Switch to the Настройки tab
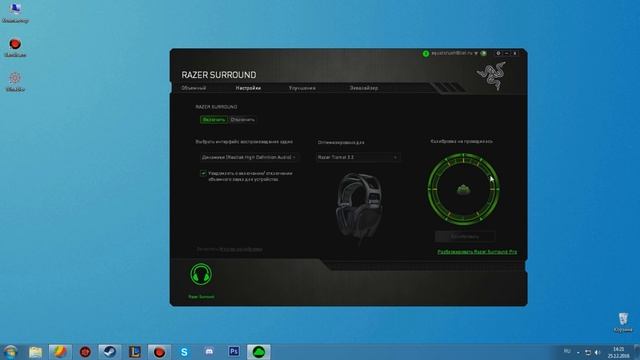The width and height of the screenshot is (640, 360). (248, 88)
